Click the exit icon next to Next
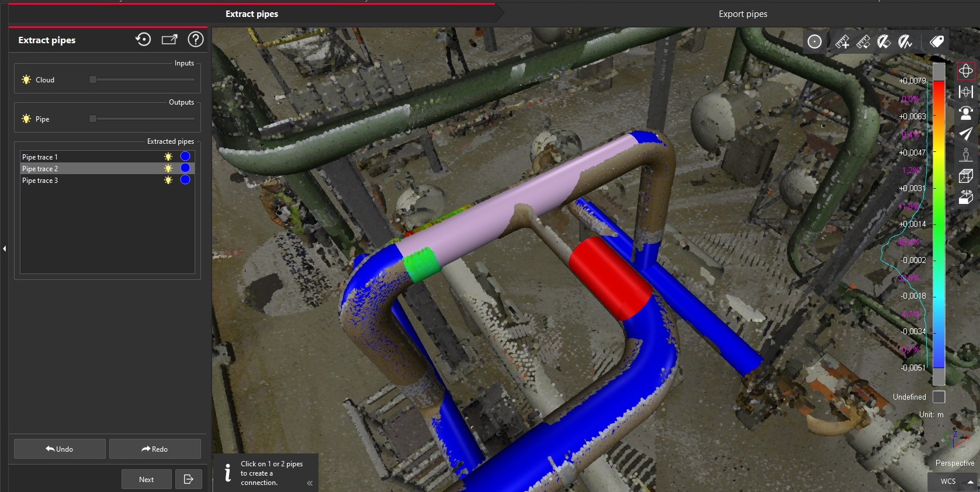 click(x=188, y=479)
